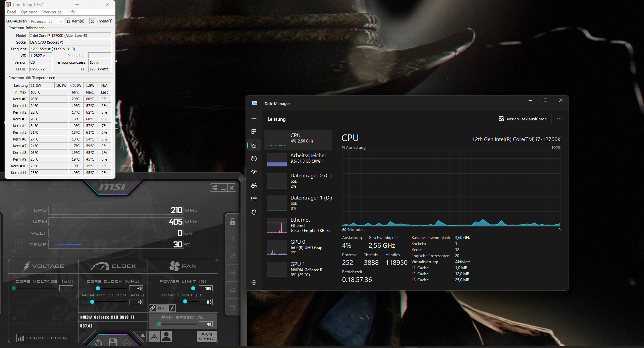Open the Processes page in Task Manager sidebar
The width and height of the screenshot is (644, 348).
tap(254, 132)
